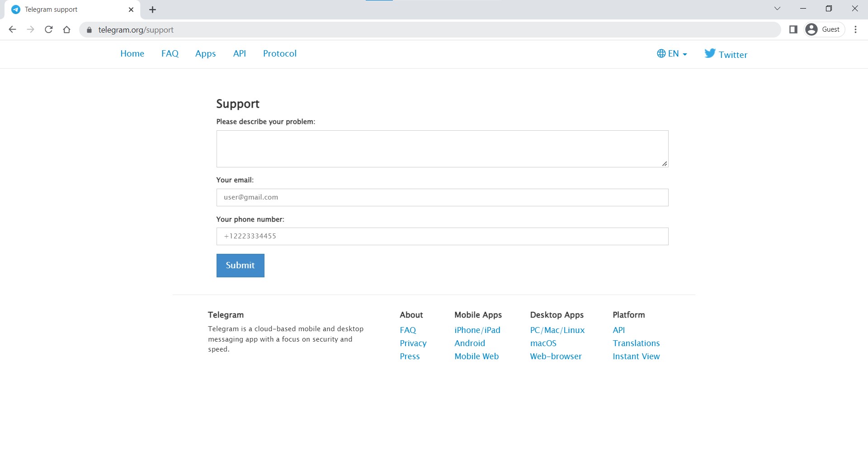Click the lock icon in address bar
This screenshot has height=466, width=868.
pyautogui.click(x=89, y=30)
